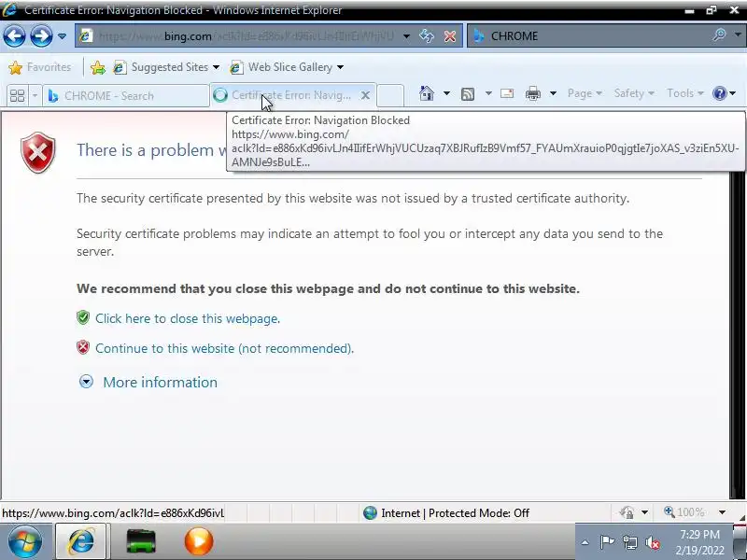Screen dimensions: 747x560
Task: Click the page vertical scrollbar
Action: pos(738,336)
